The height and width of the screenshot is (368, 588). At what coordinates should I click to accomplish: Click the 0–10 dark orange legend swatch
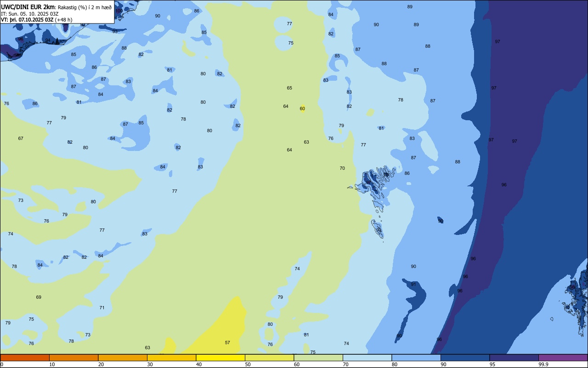pyautogui.click(x=25, y=357)
